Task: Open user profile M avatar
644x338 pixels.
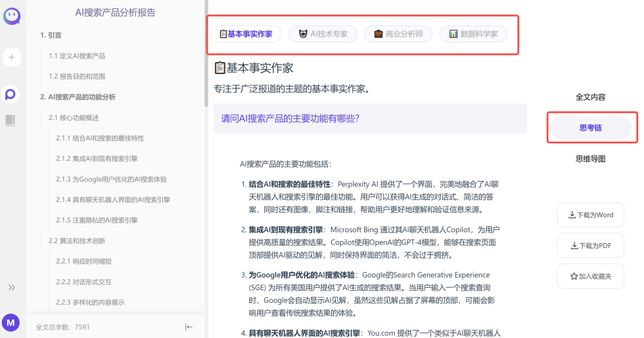Action: (x=11, y=323)
